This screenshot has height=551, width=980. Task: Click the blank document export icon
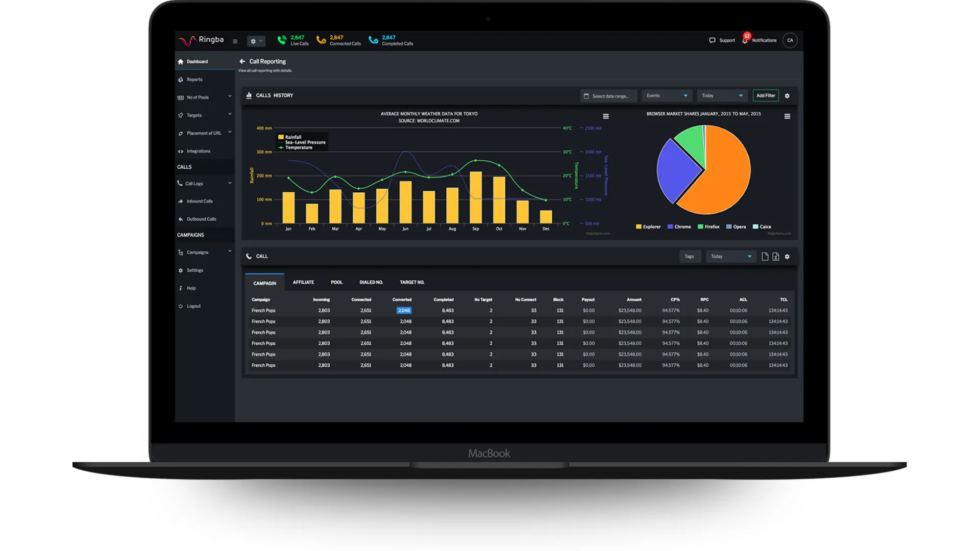pyautogui.click(x=765, y=257)
